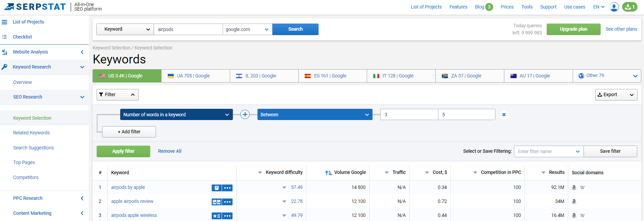Click the Upgrade plan button
This screenshot has height=221, width=644.
pyautogui.click(x=574, y=29)
